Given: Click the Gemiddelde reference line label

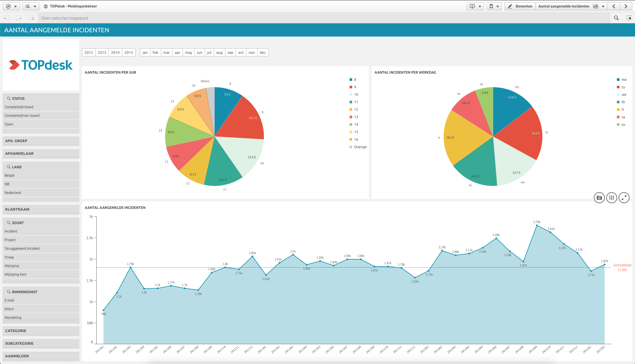Looking at the screenshot, I should click(x=622, y=267).
